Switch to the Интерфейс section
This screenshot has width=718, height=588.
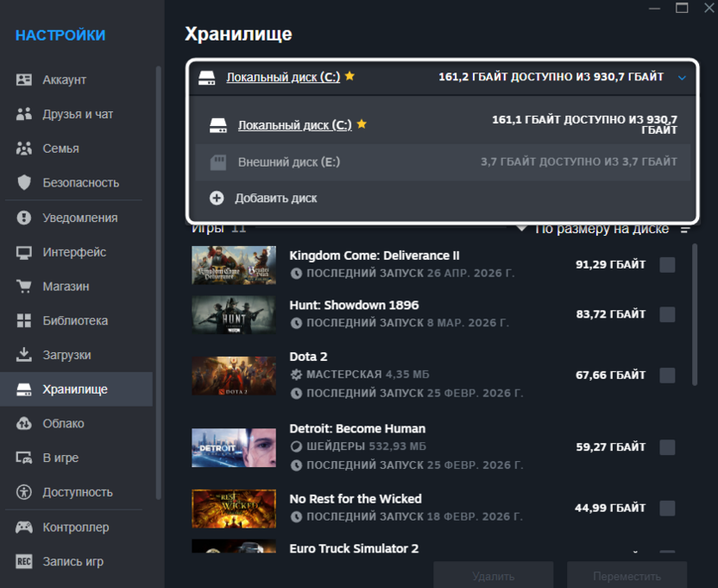click(x=77, y=252)
